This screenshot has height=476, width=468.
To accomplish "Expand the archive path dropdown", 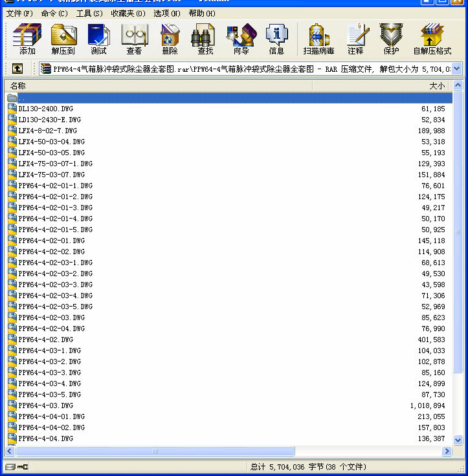I will (457, 69).
